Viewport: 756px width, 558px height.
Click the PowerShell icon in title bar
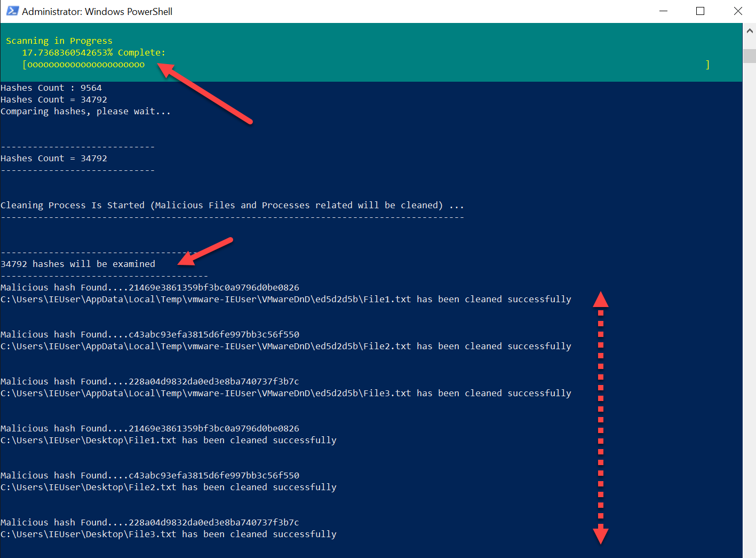tap(12, 11)
